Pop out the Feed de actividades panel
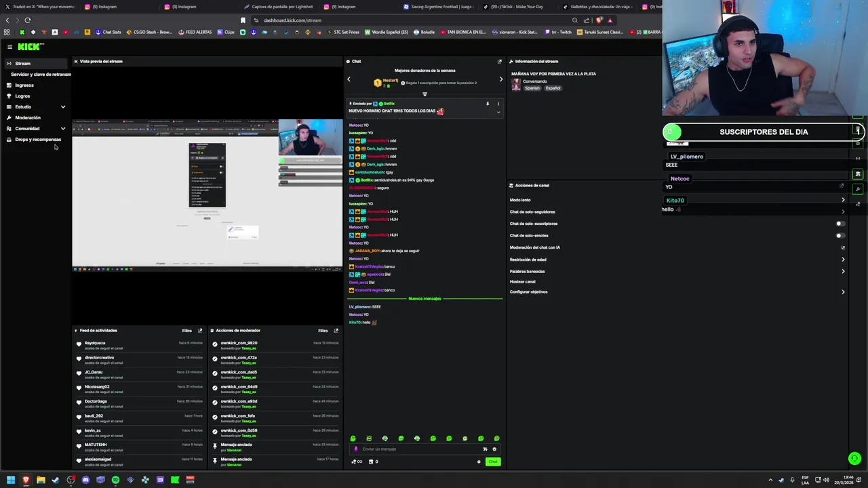 [x=200, y=331]
